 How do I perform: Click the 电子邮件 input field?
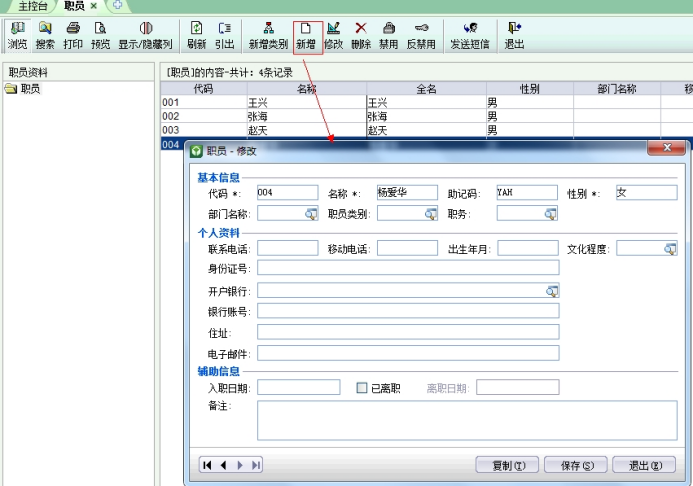tap(408, 353)
